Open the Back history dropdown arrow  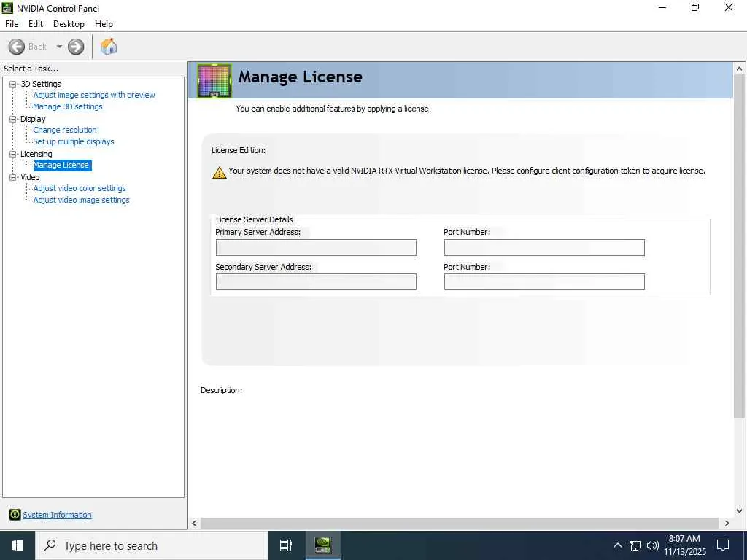pyautogui.click(x=59, y=47)
